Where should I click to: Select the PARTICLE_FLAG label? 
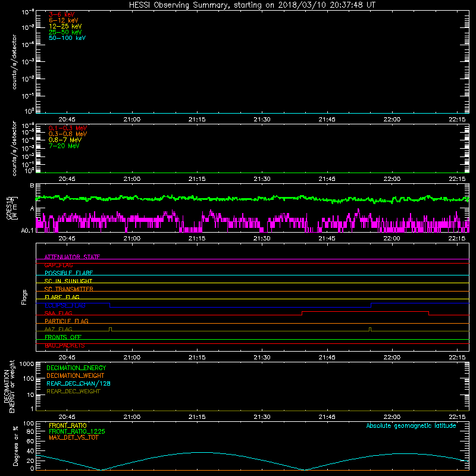pyautogui.click(x=67, y=321)
